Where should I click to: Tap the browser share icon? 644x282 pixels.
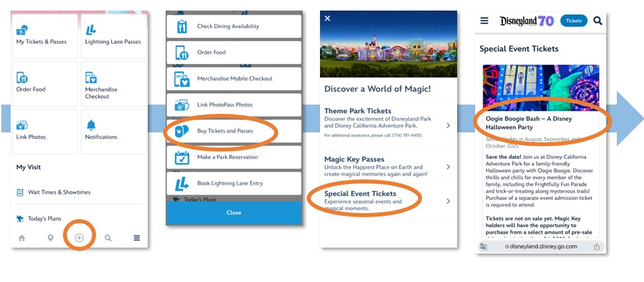pos(596,247)
